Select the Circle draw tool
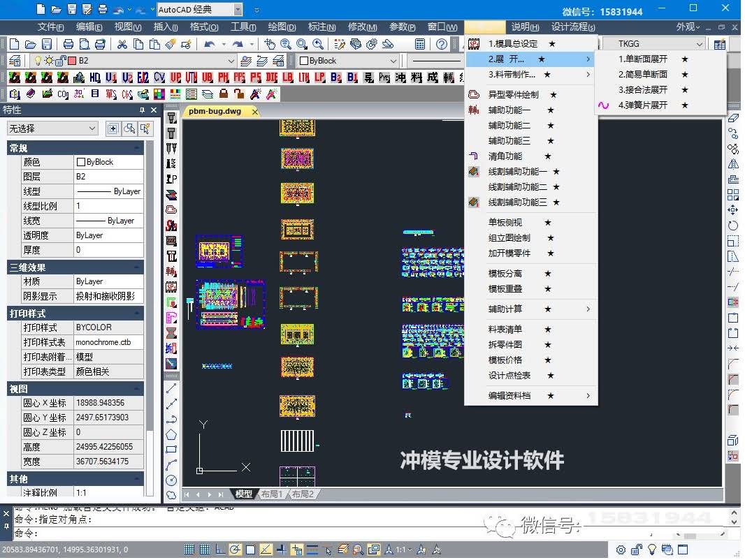 pyautogui.click(x=171, y=480)
